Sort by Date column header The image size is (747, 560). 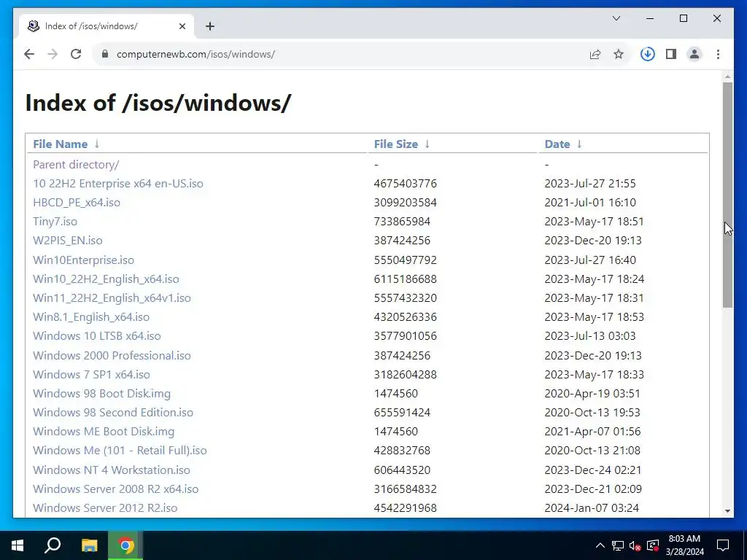[557, 144]
